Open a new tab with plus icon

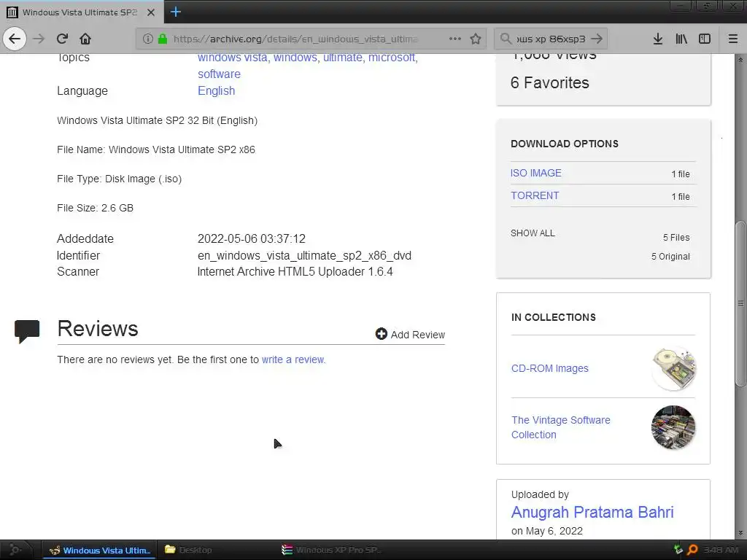[176, 12]
